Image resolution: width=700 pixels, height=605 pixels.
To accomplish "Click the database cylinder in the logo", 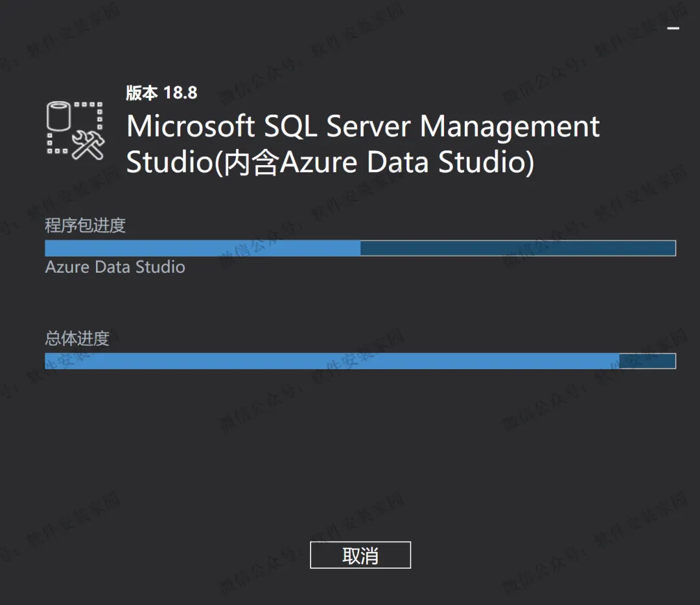I will point(58,118).
